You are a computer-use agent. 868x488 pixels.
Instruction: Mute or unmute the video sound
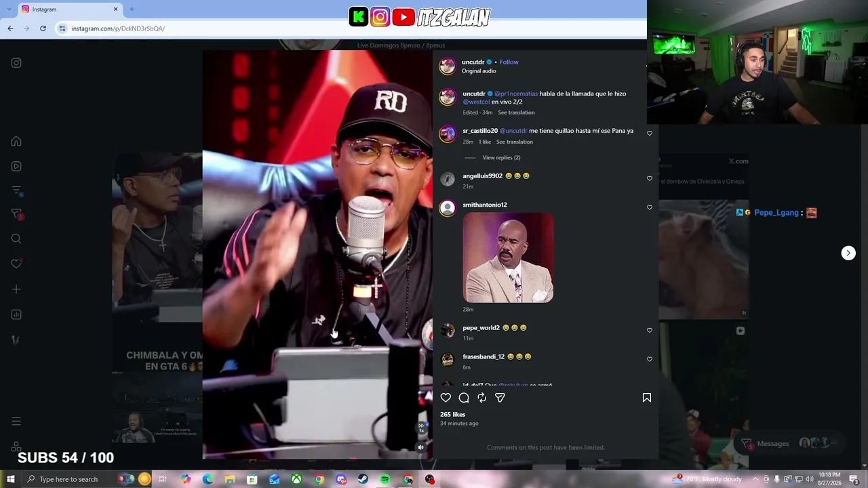tap(421, 447)
